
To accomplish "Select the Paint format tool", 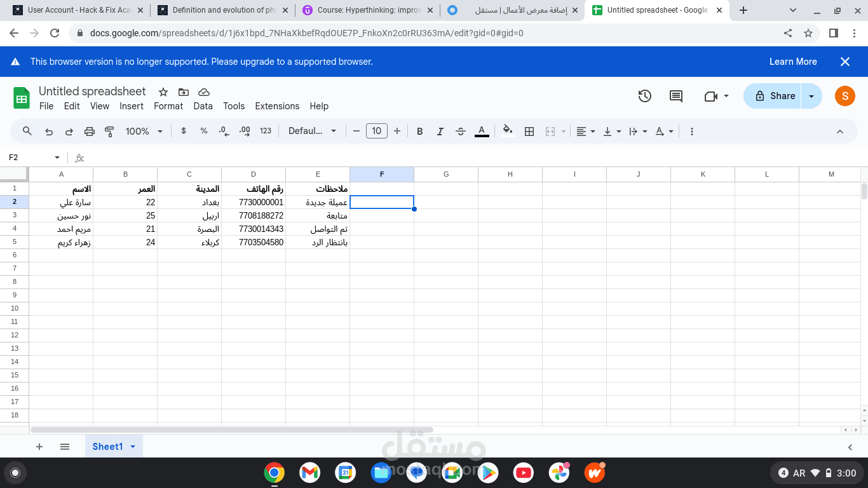I will [109, 131].
